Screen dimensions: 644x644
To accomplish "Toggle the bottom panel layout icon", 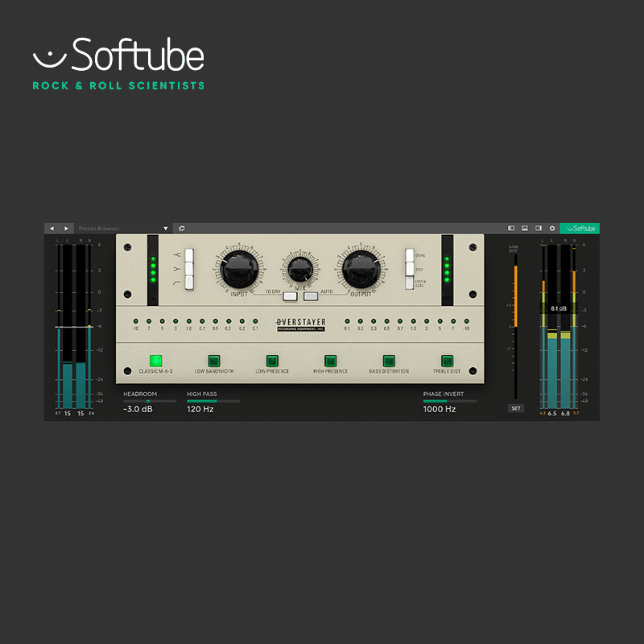I will pyautogui.click(x=525, y=229).
